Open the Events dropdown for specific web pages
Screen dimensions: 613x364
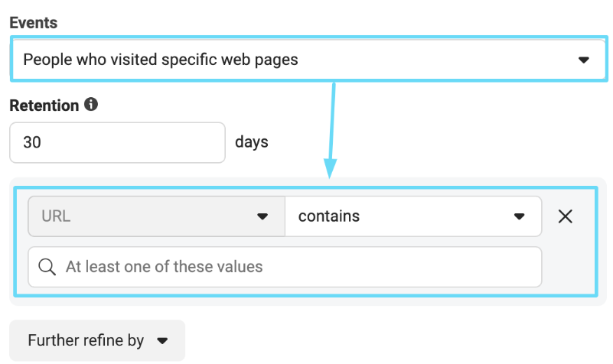click(x=309, y=60)
